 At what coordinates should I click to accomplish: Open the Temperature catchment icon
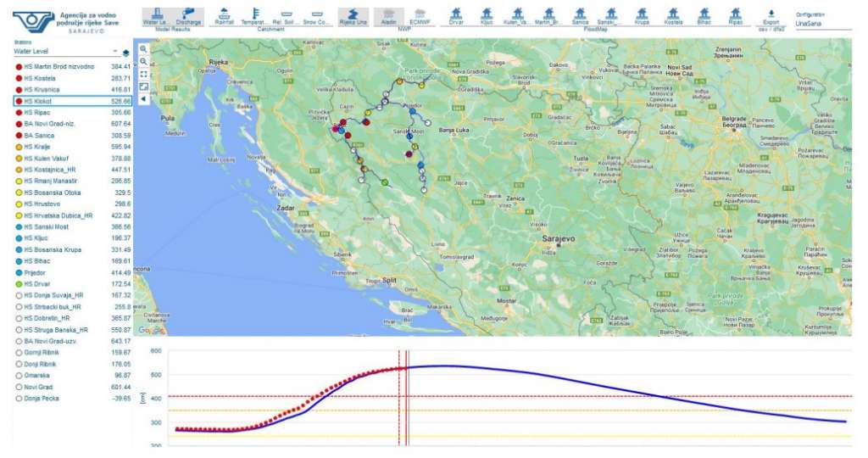254,16
